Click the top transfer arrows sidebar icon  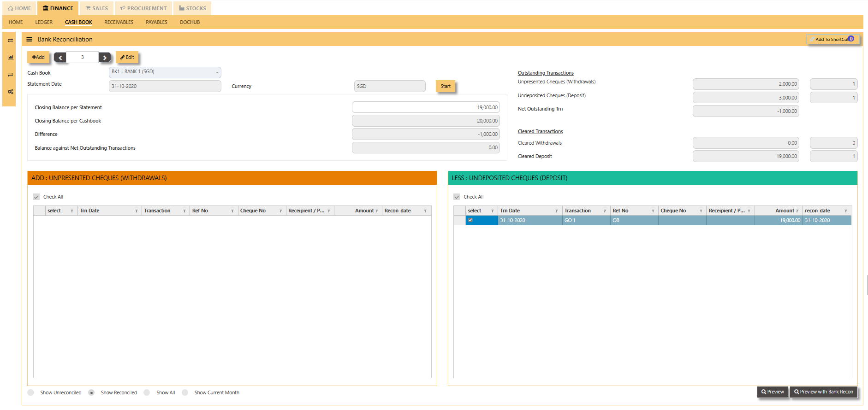pos(10,41)
